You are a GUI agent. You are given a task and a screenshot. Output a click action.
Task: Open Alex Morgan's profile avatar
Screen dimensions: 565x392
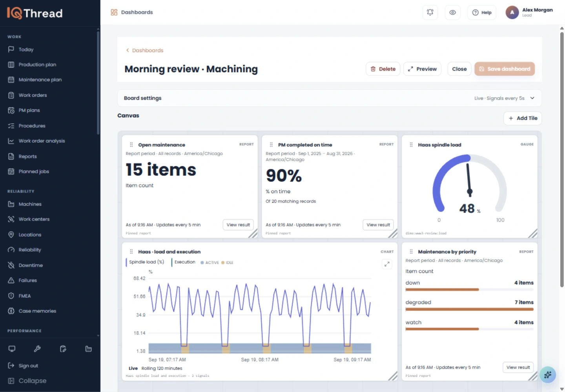tap(512, 13)
